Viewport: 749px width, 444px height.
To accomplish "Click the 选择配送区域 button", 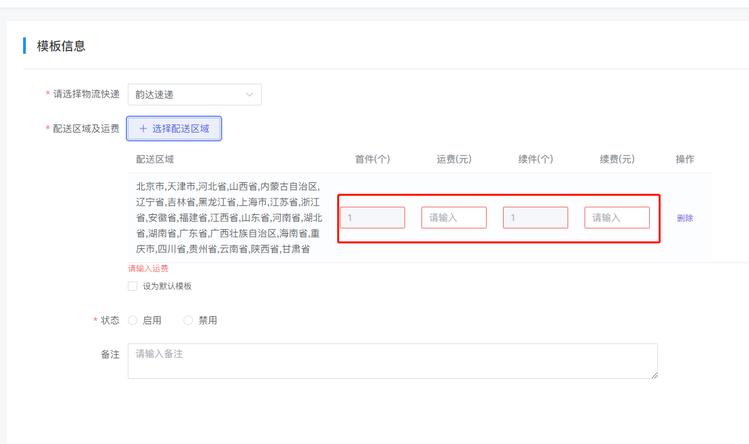I will click(x=174, y=129).
